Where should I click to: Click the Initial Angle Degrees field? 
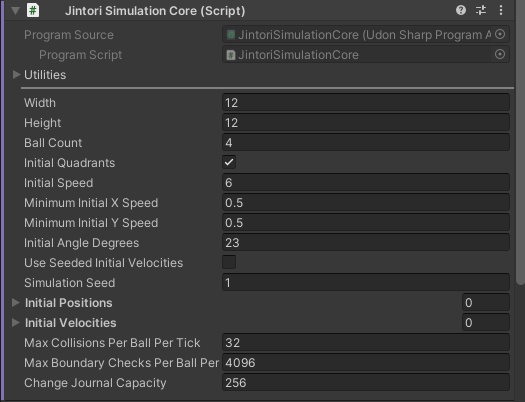tap(366, 242)
